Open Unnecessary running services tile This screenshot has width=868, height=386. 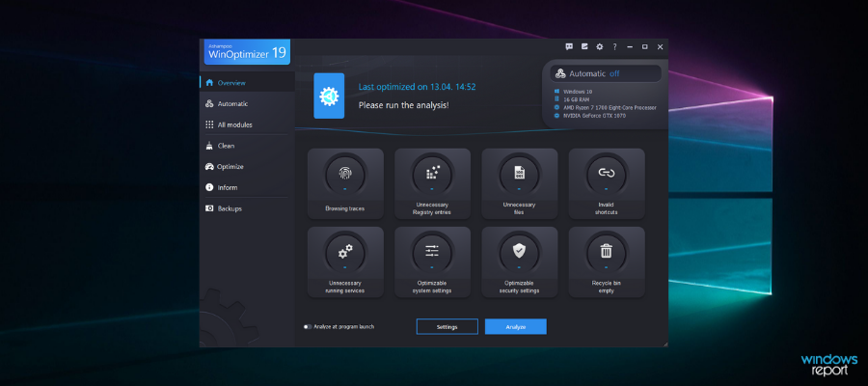click(345, 262)
